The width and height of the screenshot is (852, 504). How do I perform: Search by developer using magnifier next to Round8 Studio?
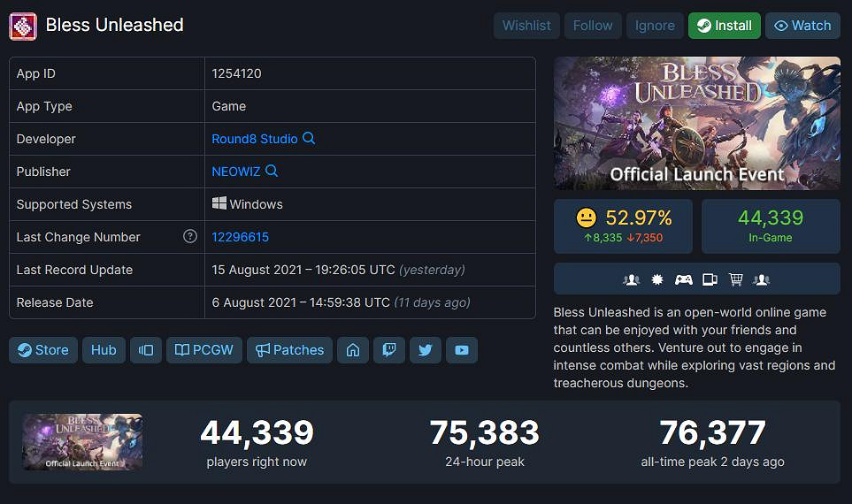coord(309,138)
